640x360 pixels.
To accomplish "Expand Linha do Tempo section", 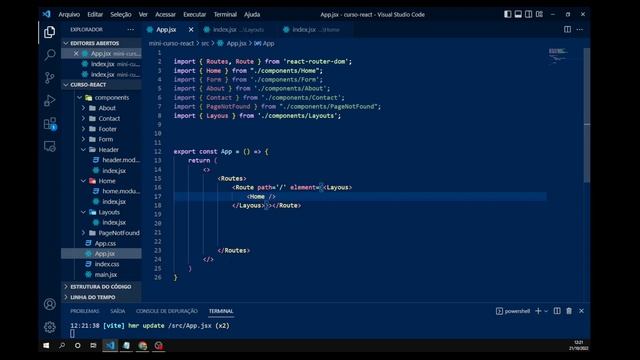I will (101, 297).
